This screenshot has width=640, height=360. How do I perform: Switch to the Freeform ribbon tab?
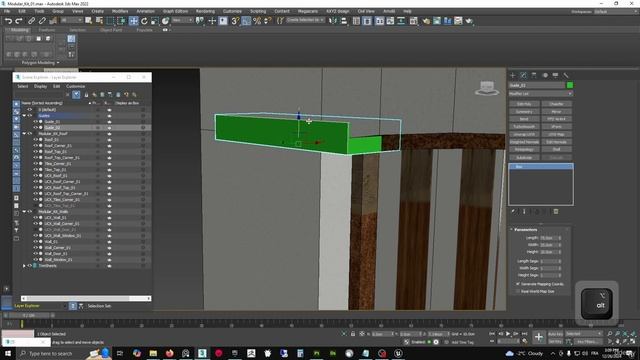click(x=47, y=30)
